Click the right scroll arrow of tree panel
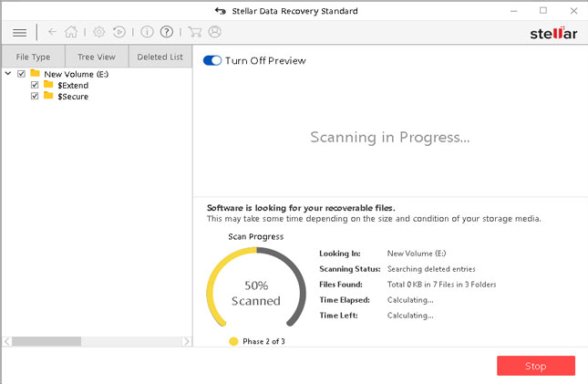The width and height of the screenshot is (588, 384). click(186, 341)
